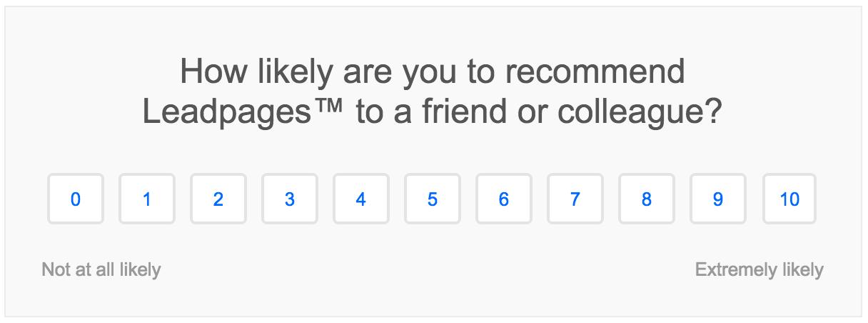Click the "Not at all likely" label
The image size is (868, 323).
[101, 269]
